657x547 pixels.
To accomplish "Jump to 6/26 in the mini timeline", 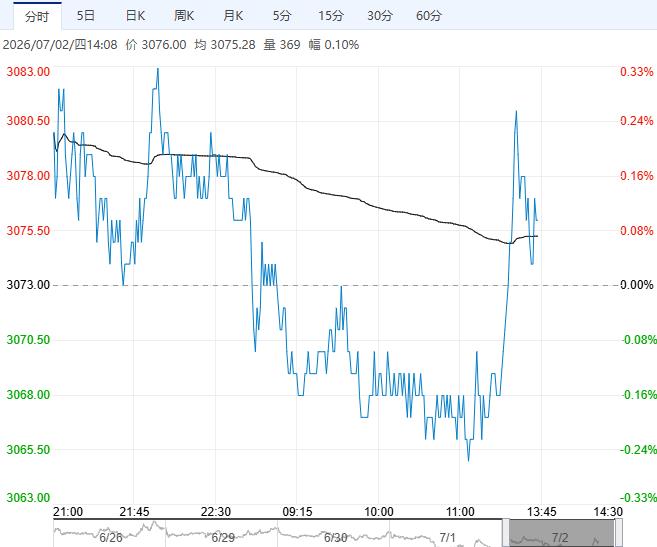I will click(111, 537).
